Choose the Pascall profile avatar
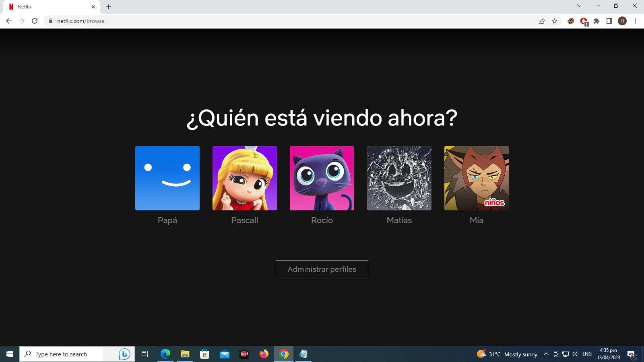644x362 pixels. (245, 178)
